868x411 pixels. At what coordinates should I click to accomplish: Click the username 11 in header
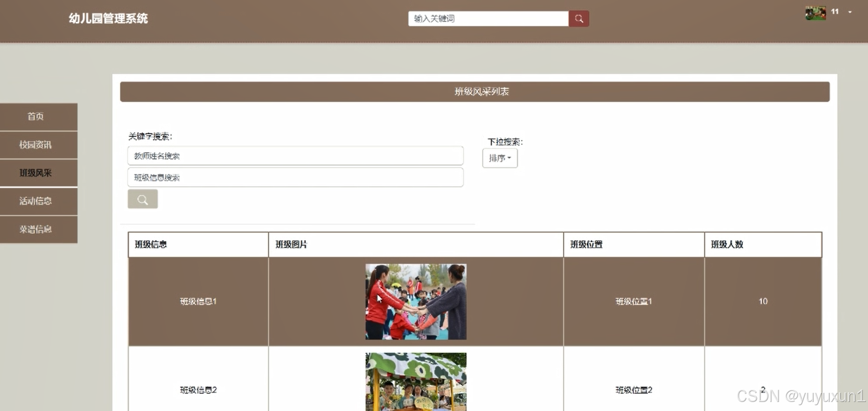[835, 12]
